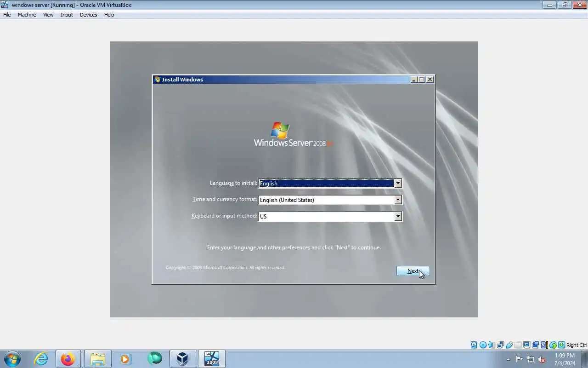Open Firefox from the taskbar
The width and height of the screenshot is (588, 368).
[x=68, y=359]
